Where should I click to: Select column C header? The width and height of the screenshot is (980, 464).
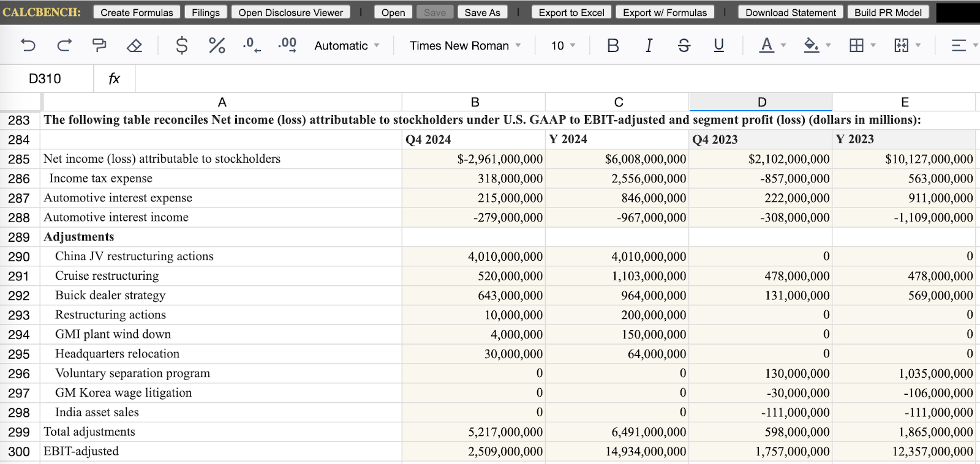pos(618,102)
